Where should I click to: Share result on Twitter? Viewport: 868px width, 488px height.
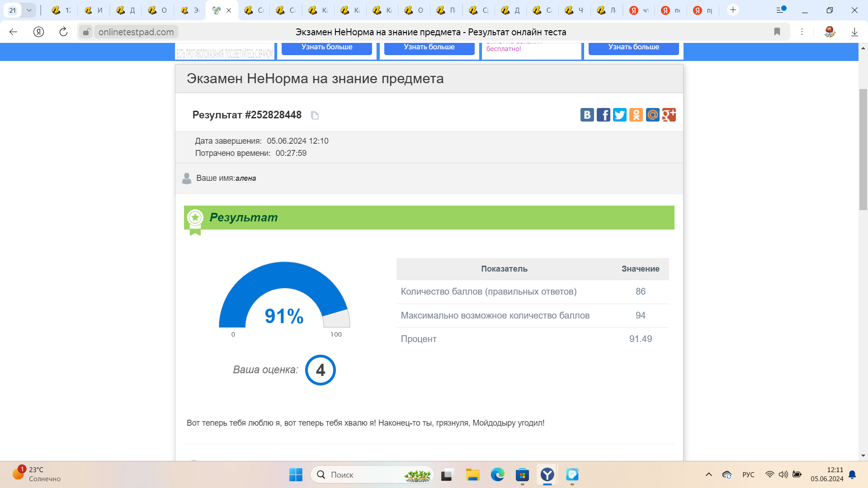(619, 115)
